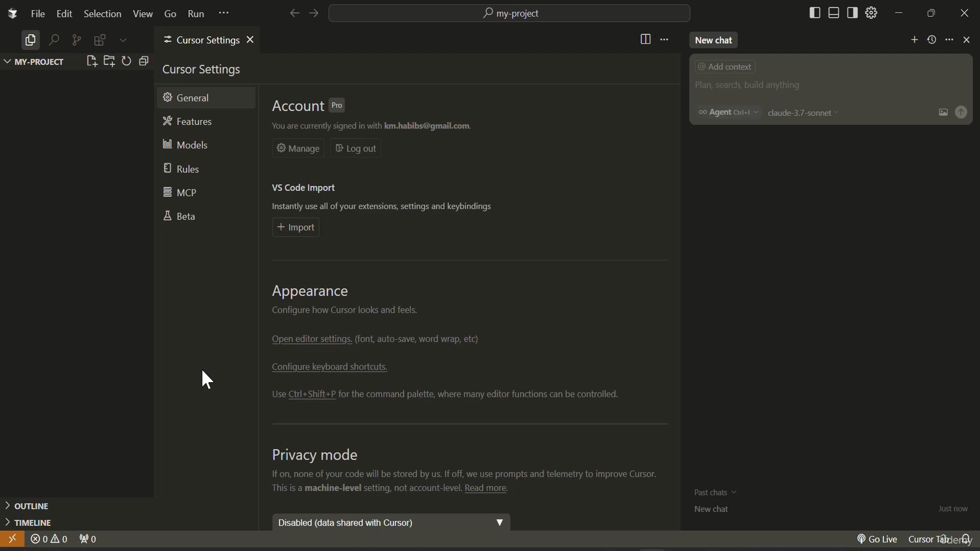Toggle the AI pane layout icon
The width and height of the screenshot is (980, 551).
pos(852,13)
